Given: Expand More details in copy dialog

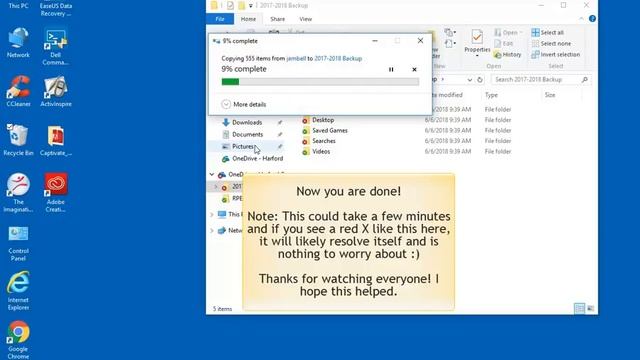Looking at the screenshot, I should pos(244,104).
